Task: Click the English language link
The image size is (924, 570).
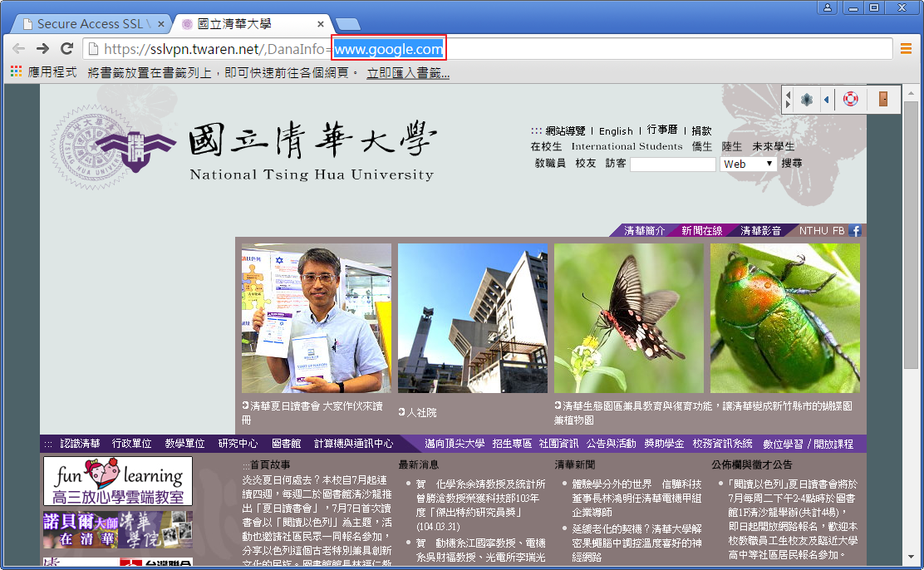Action: [616, 131]
